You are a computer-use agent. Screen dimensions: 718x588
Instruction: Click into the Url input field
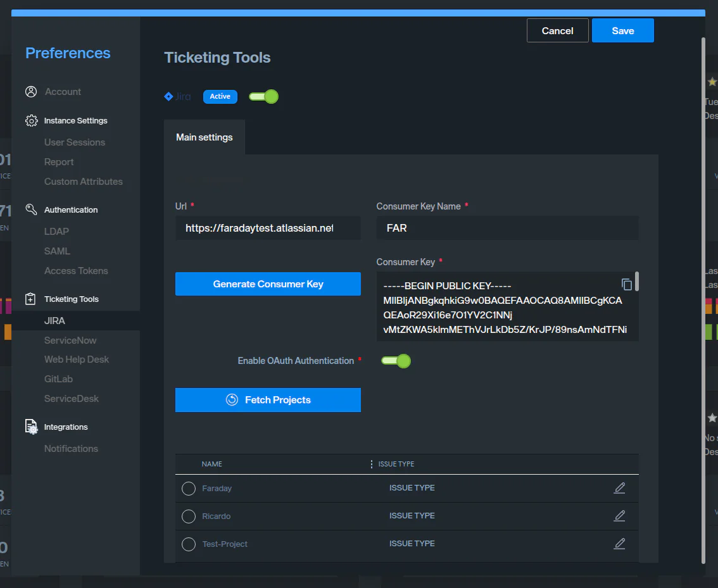[x=267, y=228]
